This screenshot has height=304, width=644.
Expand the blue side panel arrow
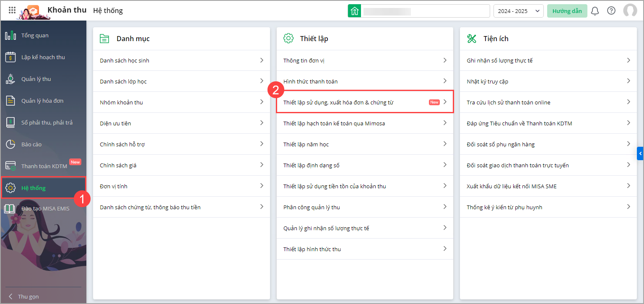coord(640,153)
